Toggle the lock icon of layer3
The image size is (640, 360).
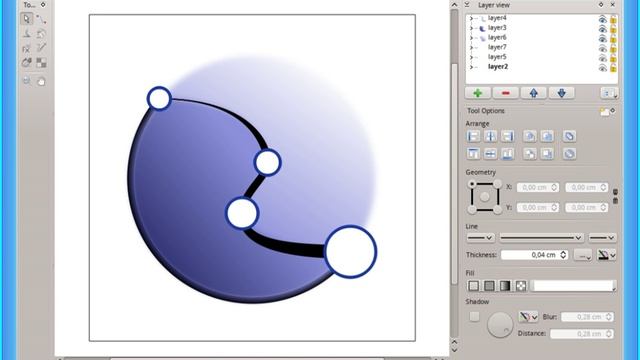(613, 29)
